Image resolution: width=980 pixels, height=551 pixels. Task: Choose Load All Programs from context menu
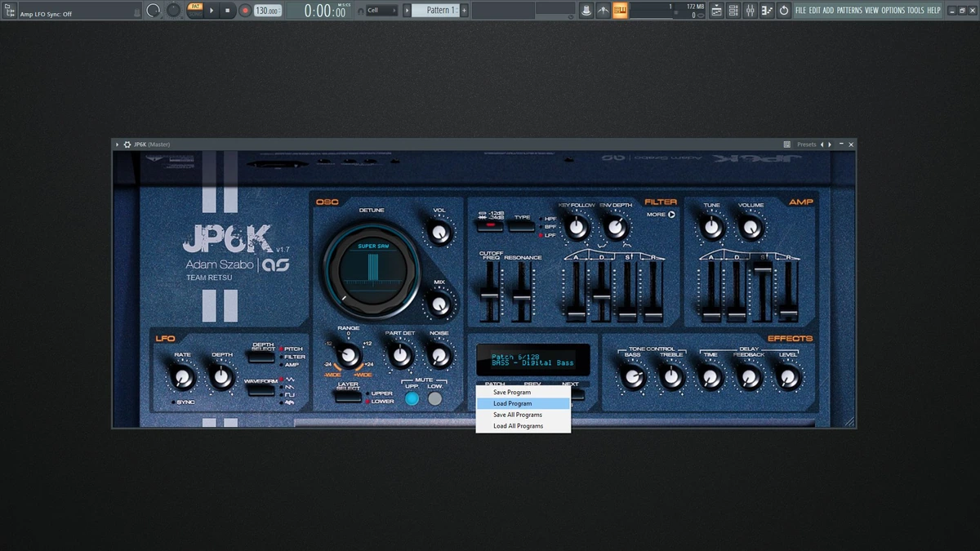[523, 426]
